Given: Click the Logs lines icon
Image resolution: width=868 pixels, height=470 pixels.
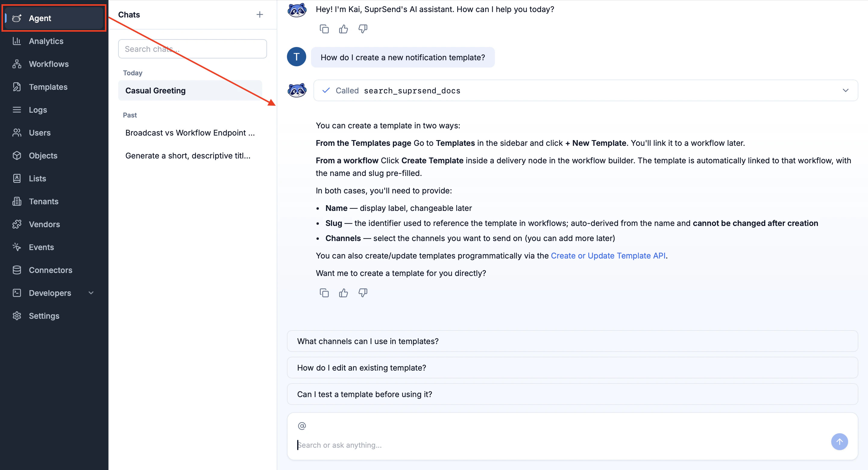Looking at the screenshot, I should pyautogui.click(x=17, y=110).
